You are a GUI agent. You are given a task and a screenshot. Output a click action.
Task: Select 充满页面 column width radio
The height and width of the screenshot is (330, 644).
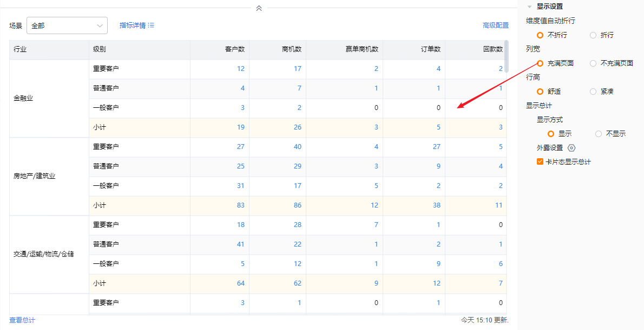tap(540, 63)
